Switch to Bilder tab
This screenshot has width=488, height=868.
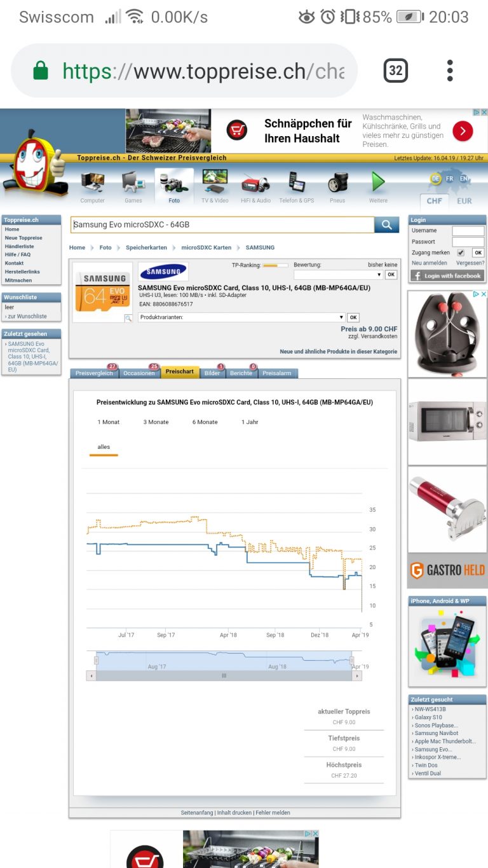[212, 373]
